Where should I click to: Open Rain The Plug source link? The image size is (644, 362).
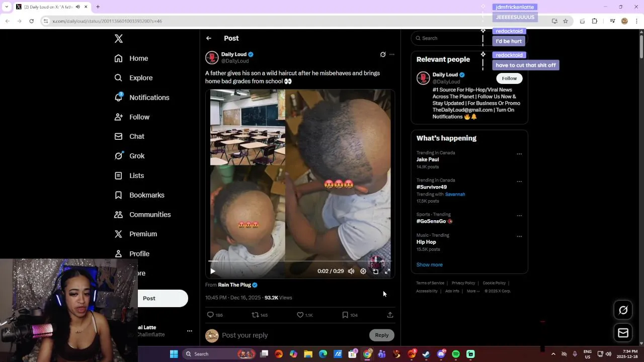click(237, 285)
